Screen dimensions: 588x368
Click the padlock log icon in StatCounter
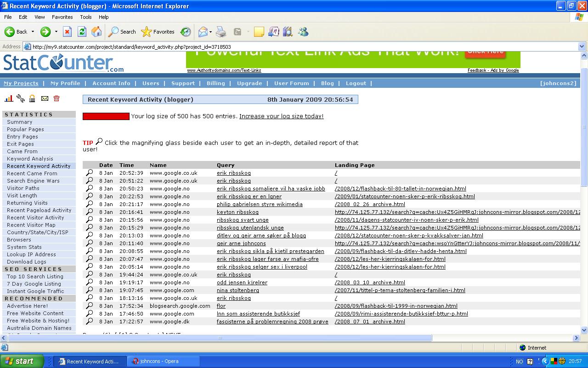pyautogui.click(x=32, y=98)
